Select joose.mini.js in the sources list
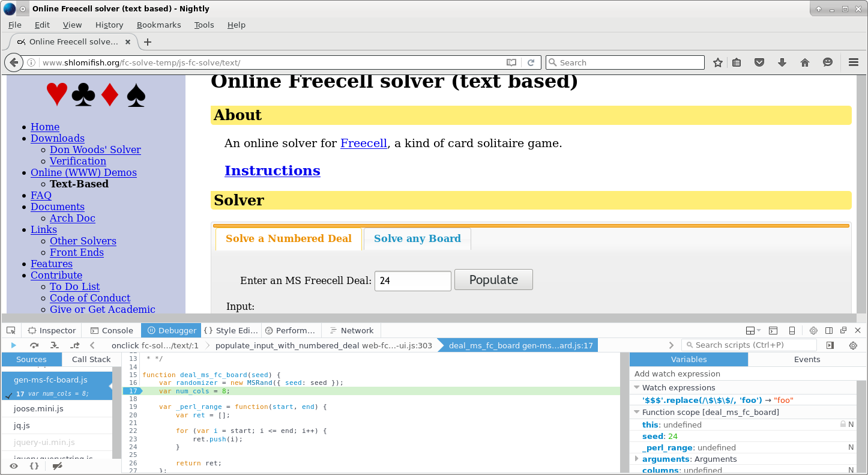868x475 pixels. [57, 408]
